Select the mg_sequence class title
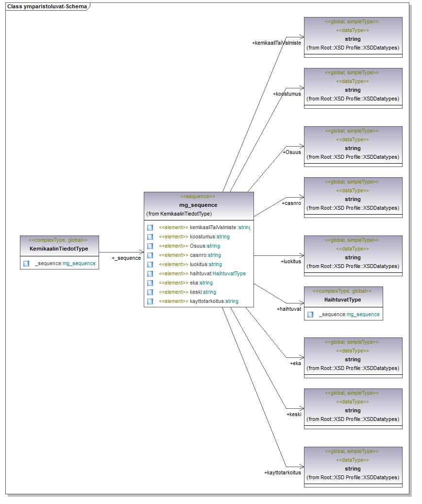The height and width of the screenshot is (504, 422). click(198, 205)
